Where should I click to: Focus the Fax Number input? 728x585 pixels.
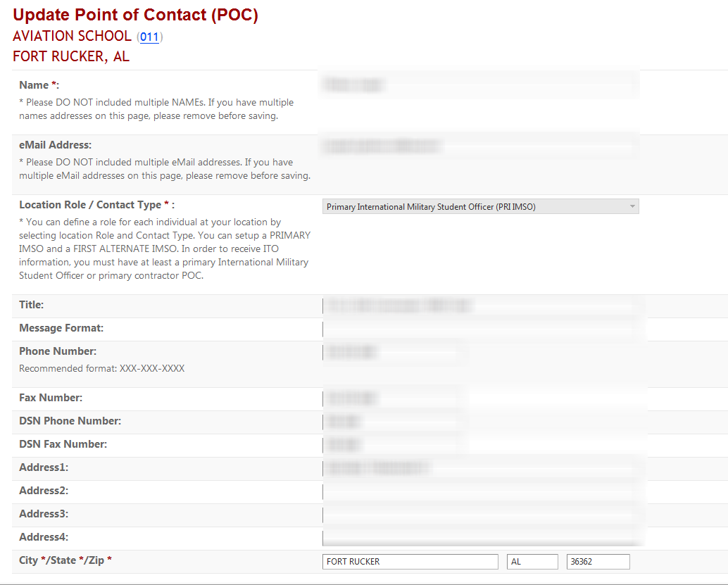pos(391,398)
